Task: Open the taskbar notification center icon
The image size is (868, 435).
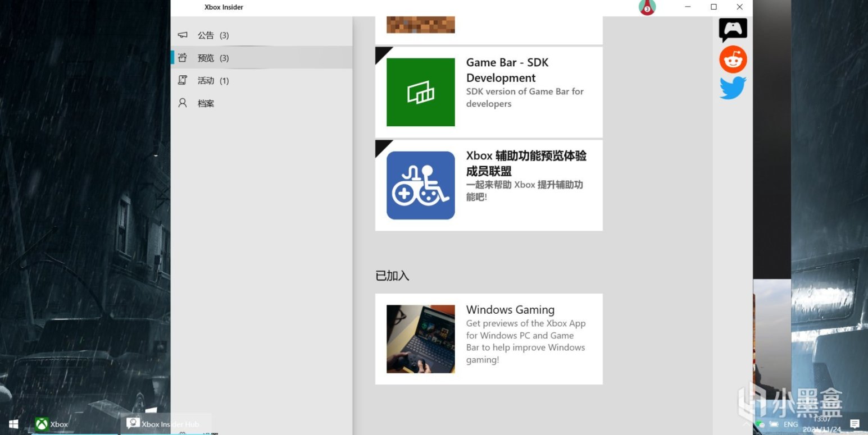Action: [855, 424]
